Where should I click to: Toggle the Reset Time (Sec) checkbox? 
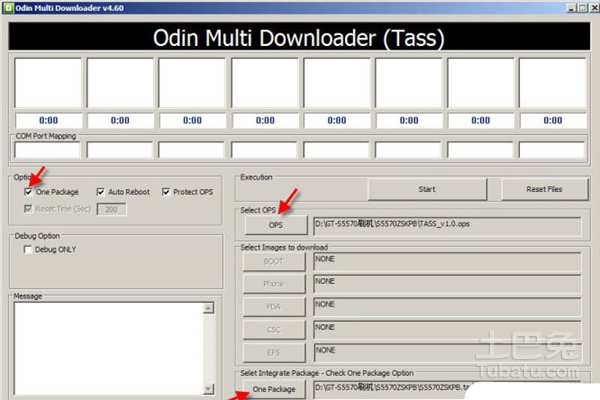pyautogui.click(x=28, y=209)
